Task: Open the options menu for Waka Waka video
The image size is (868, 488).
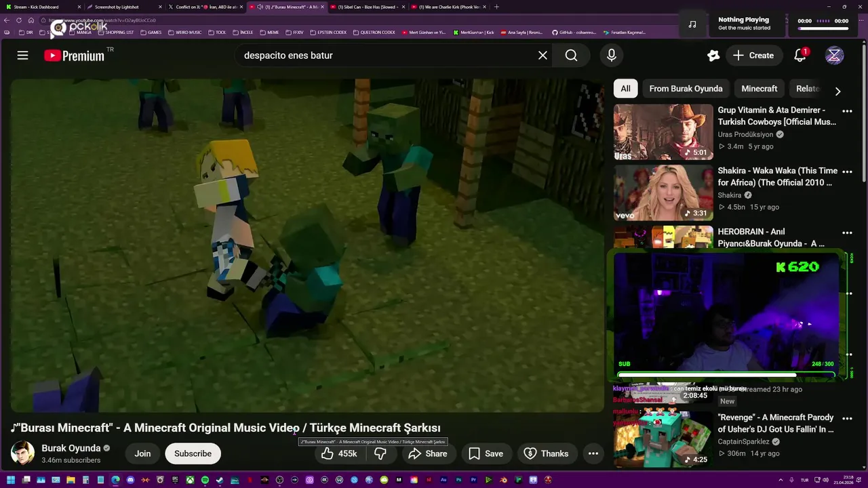Action: (x=847, y=172)
